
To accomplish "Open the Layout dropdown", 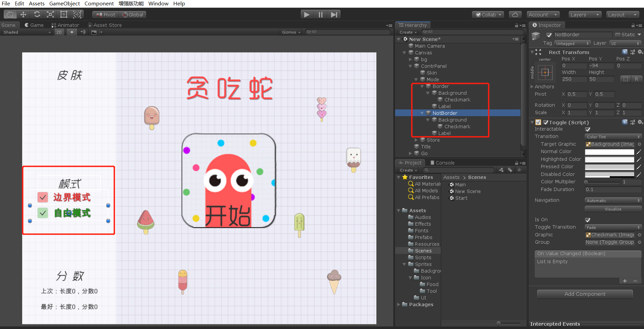I will coord(623,15).
